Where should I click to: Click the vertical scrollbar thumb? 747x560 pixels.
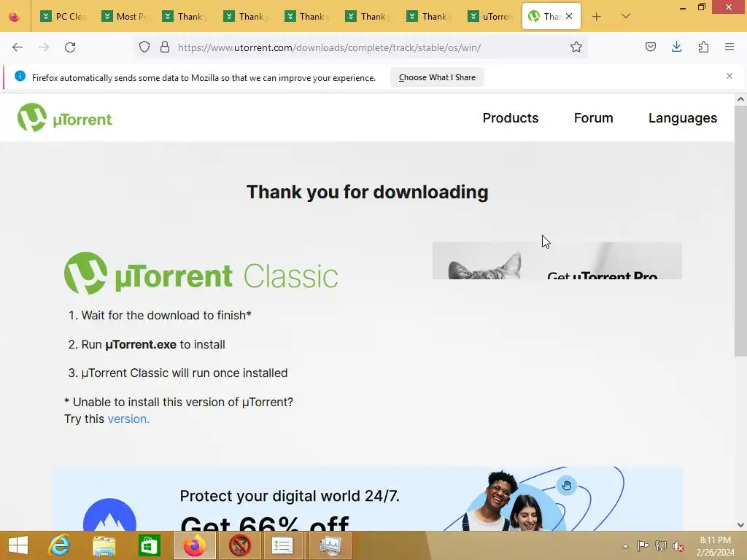tap(740, 231)
